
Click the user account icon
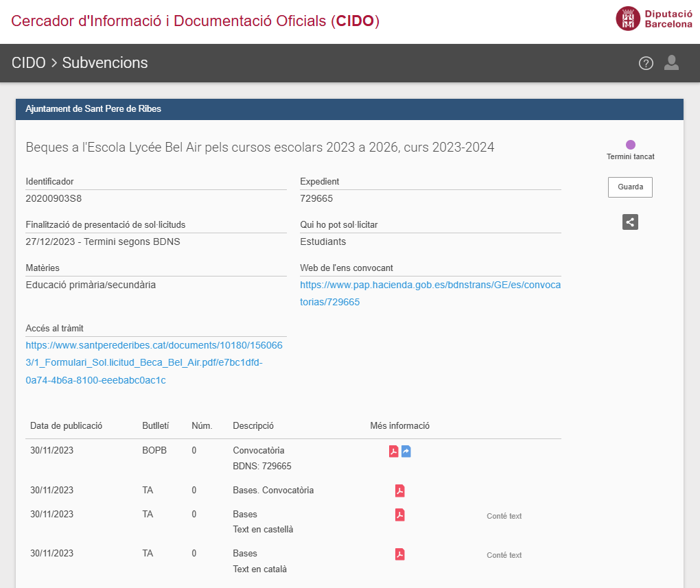coord(671,63)
